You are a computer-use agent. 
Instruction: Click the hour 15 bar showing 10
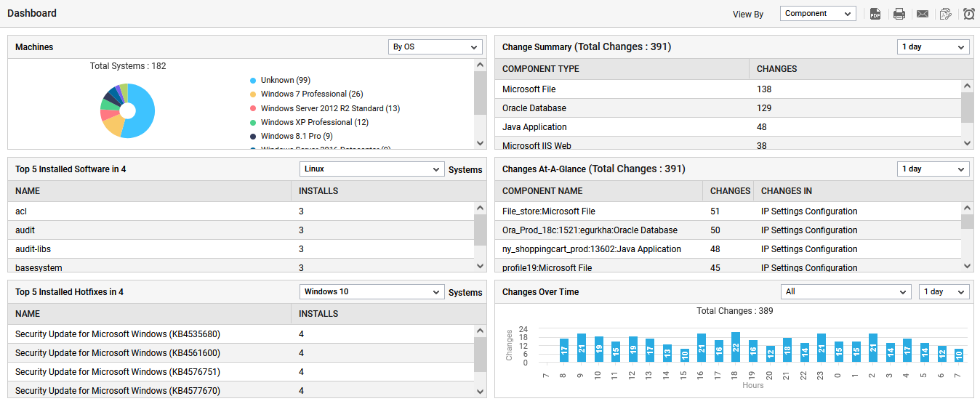[684, 356]
